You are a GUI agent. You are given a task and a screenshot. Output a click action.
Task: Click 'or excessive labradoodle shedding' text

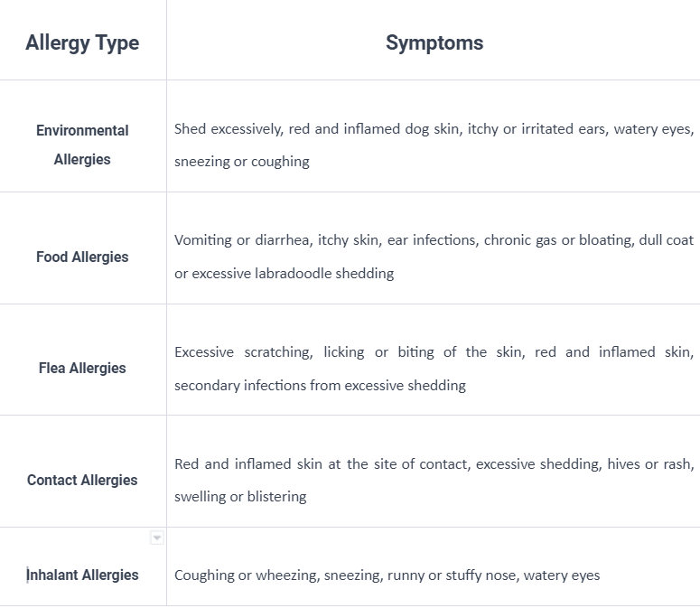[284, 273]
